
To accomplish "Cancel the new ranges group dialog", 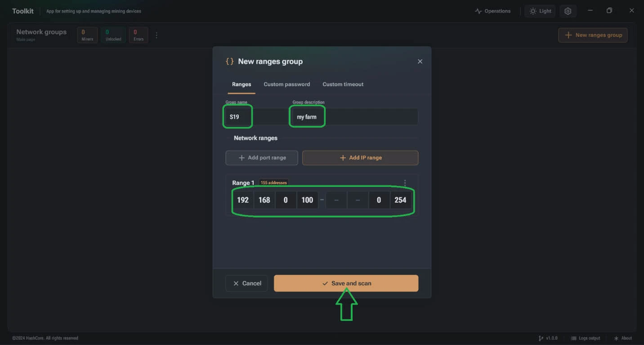I will tap(246, 283).
